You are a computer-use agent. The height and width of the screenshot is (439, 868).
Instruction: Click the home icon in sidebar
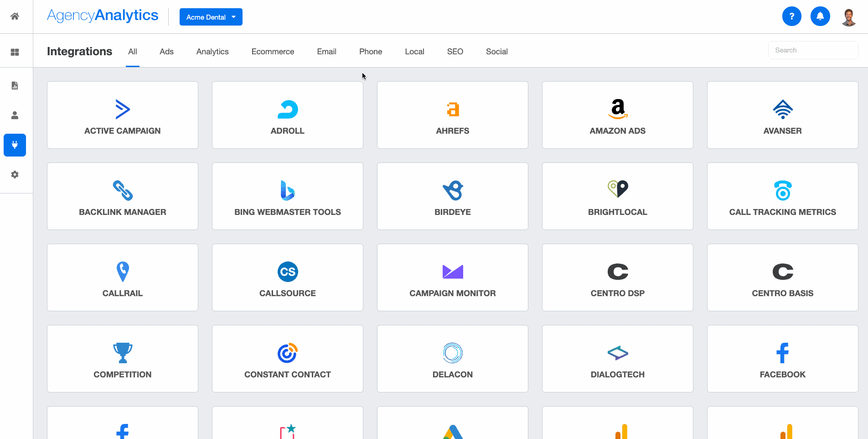pos(15,16)
